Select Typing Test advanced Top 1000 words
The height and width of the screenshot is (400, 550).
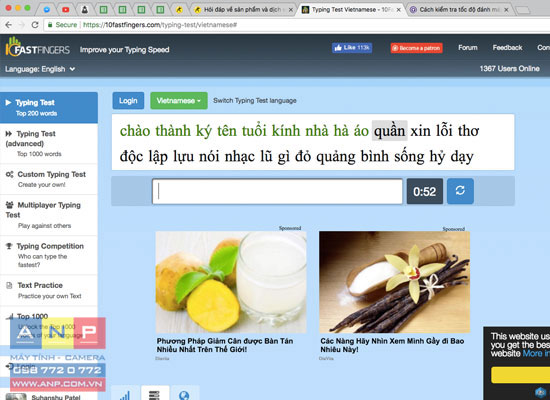pos(49,144)
